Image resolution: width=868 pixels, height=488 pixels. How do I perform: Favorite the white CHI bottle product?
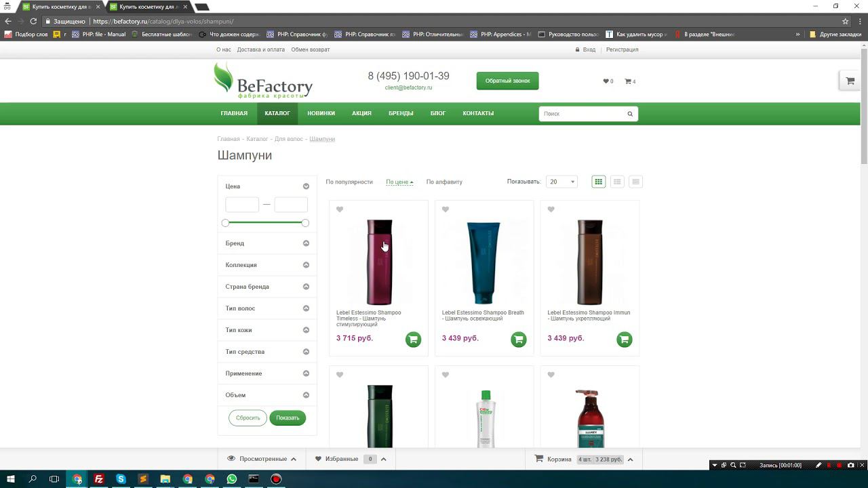446,375
